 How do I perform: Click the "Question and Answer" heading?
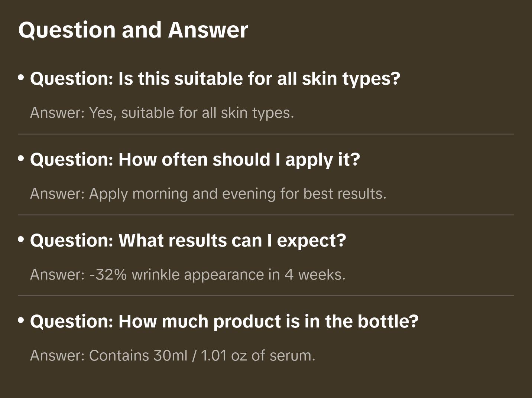point(133,30)
